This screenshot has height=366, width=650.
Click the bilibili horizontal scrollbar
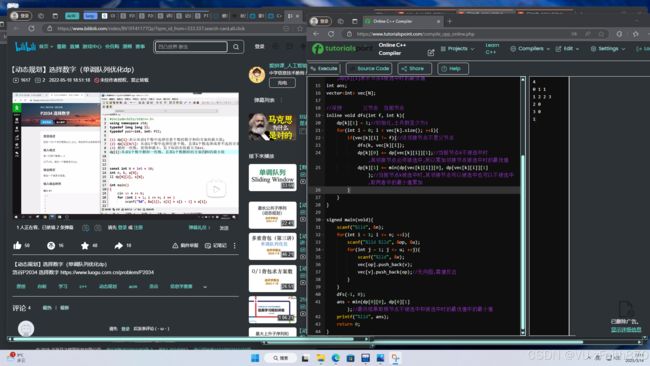coord(189,339)
